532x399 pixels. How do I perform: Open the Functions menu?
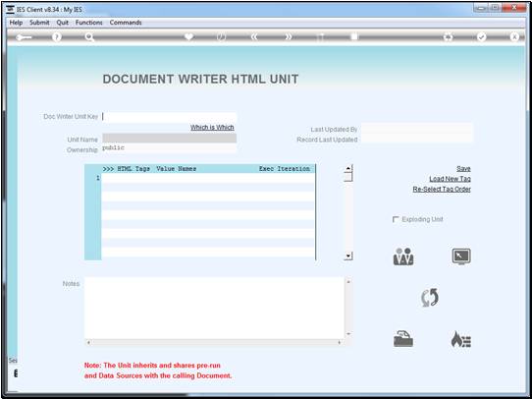pyautogui.click(x=89, y=23)
